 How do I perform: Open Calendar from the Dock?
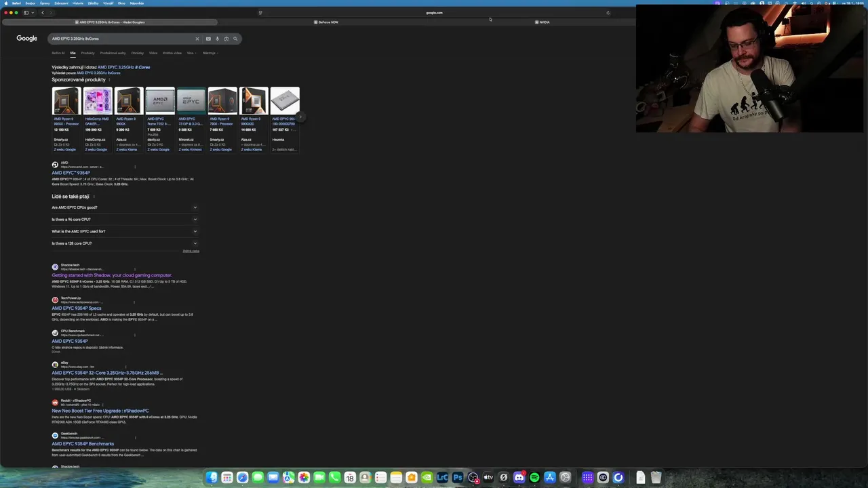[350, 477]
